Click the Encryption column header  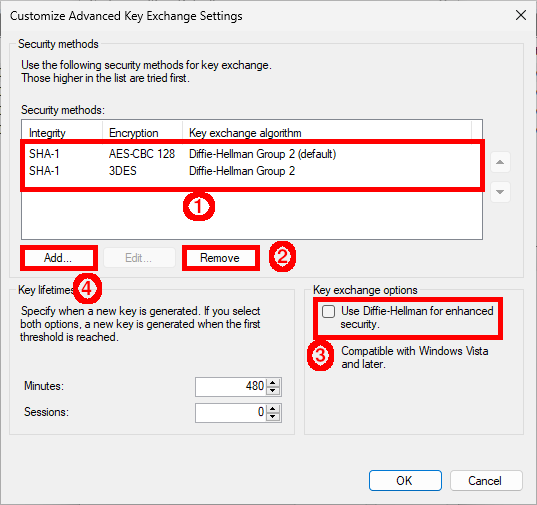pyautogui.click(x=142, y=133)
